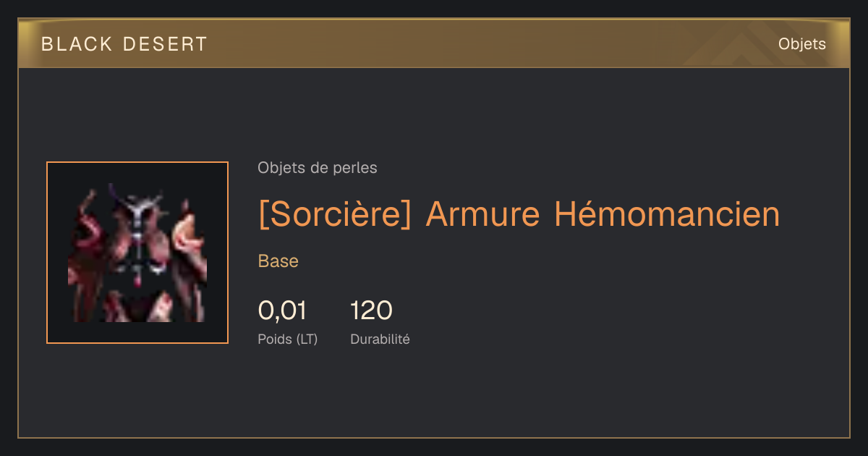Open the Hémomancien armor item icon
Screen dimensions: 868x456
[x=137, y=253]
